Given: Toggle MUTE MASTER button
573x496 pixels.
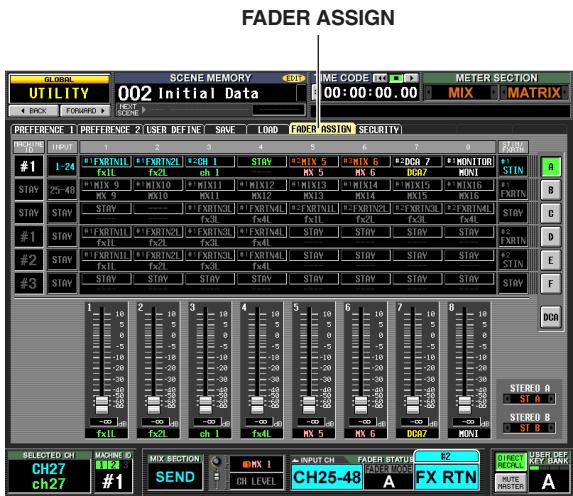Looking at the screenshot, I should click(x=510, y=482).
